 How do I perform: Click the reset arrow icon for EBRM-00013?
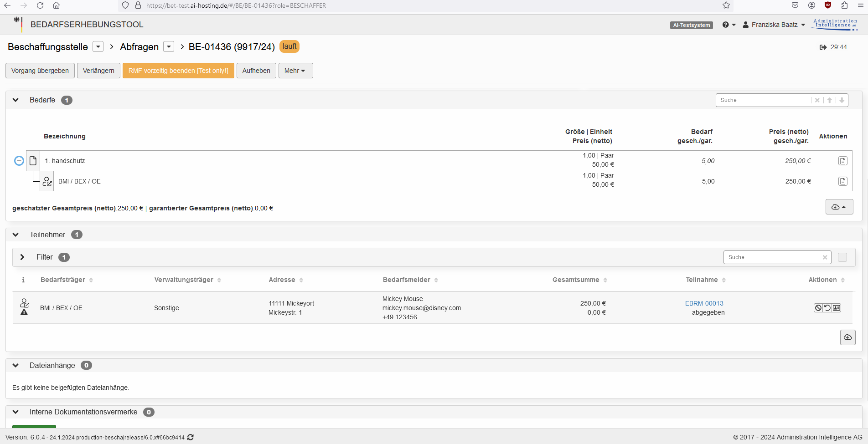(827, 308)
